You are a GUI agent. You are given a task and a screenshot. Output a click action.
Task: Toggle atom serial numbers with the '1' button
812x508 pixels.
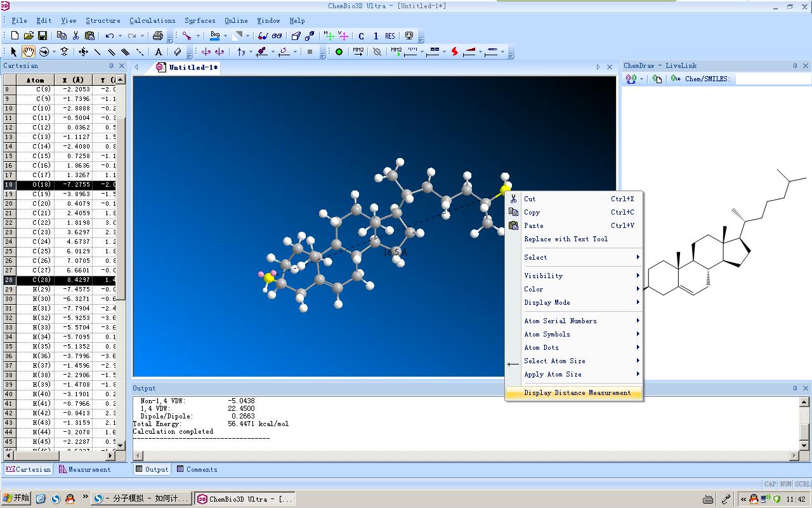pyautogui.click(x=376, y=36)
